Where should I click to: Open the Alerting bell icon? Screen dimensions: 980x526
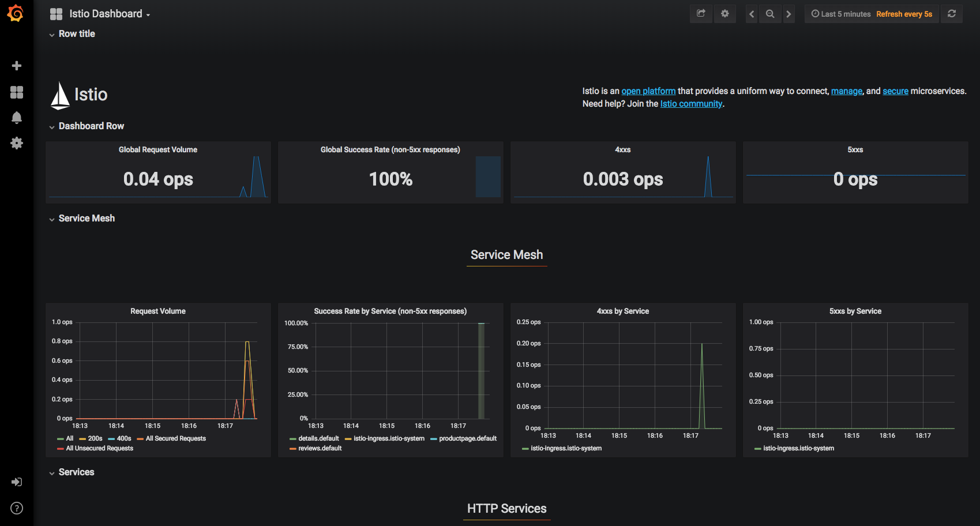pos(17,118)
